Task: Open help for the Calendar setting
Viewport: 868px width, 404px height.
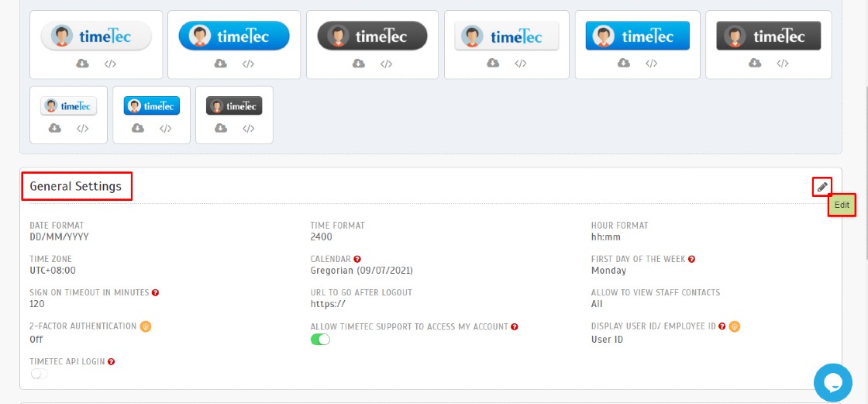Action: pos(357,259)
